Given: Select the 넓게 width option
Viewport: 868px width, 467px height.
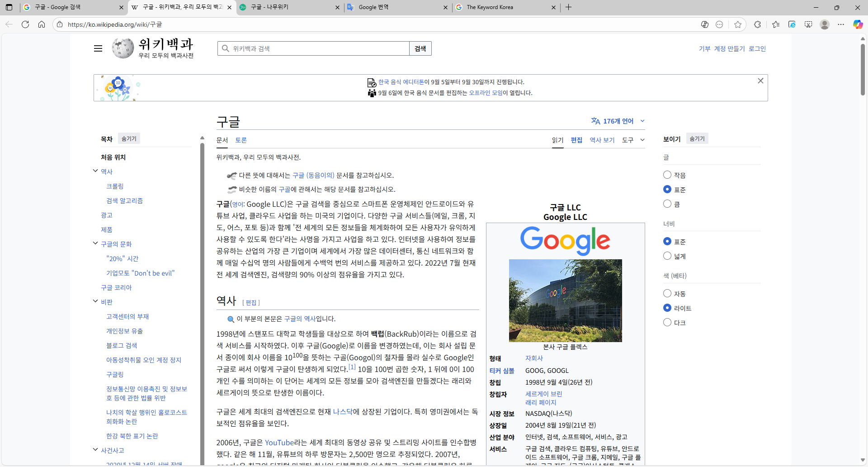Looking at the screenshot, I should pyautogui.click(x=667, y=256).
